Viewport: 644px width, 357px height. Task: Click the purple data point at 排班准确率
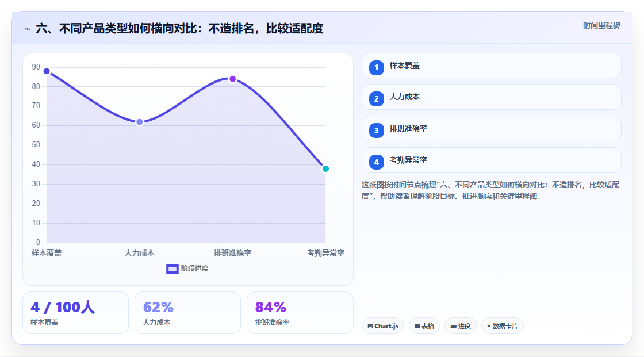[232, 79]
